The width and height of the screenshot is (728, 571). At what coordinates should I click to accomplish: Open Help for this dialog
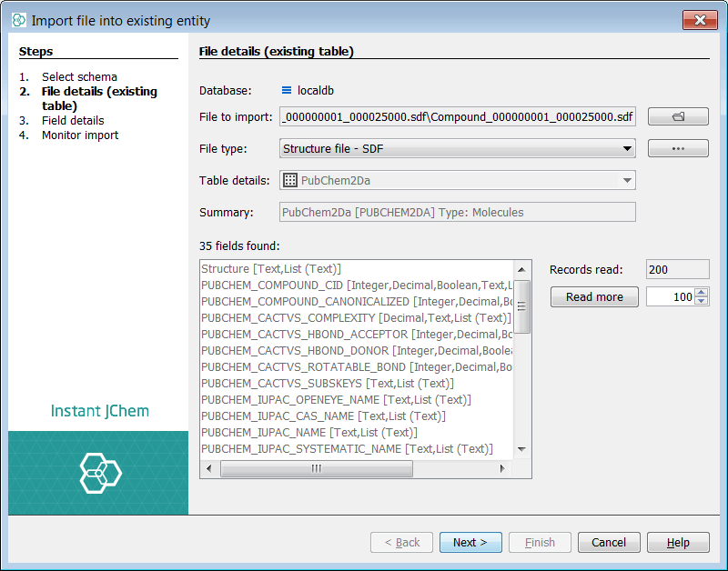click(x=678, y=542)
